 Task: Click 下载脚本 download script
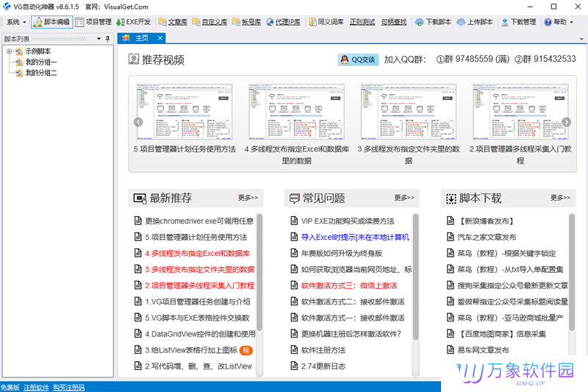(433, 22)
